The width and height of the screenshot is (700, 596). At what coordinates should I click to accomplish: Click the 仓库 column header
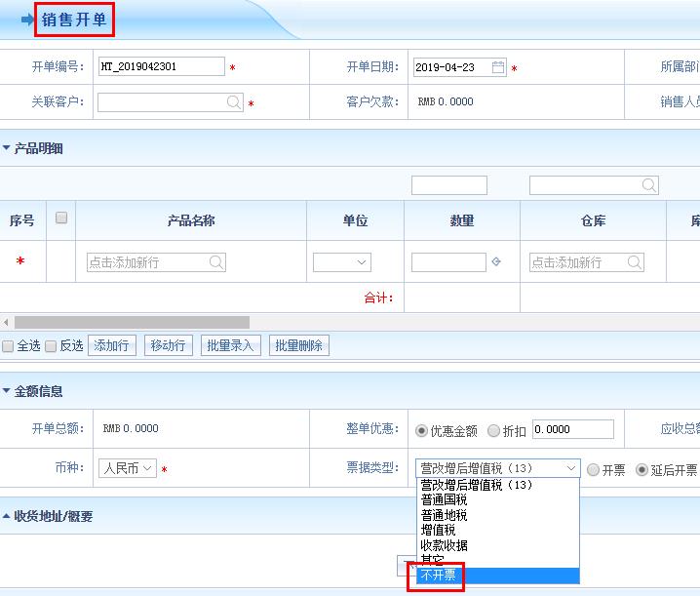[594, 220]
